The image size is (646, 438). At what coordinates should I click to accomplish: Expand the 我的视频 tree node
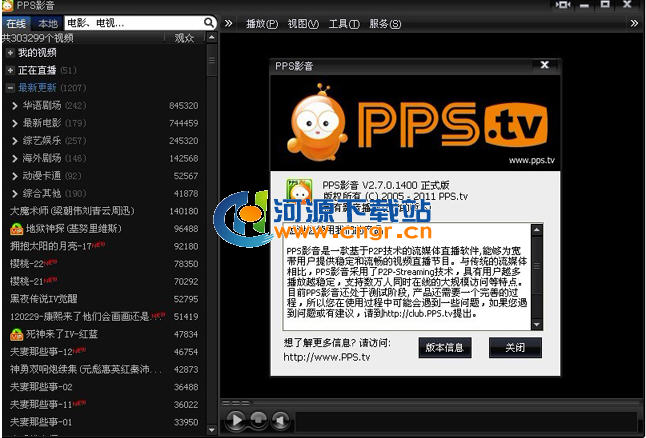[10, 52]
